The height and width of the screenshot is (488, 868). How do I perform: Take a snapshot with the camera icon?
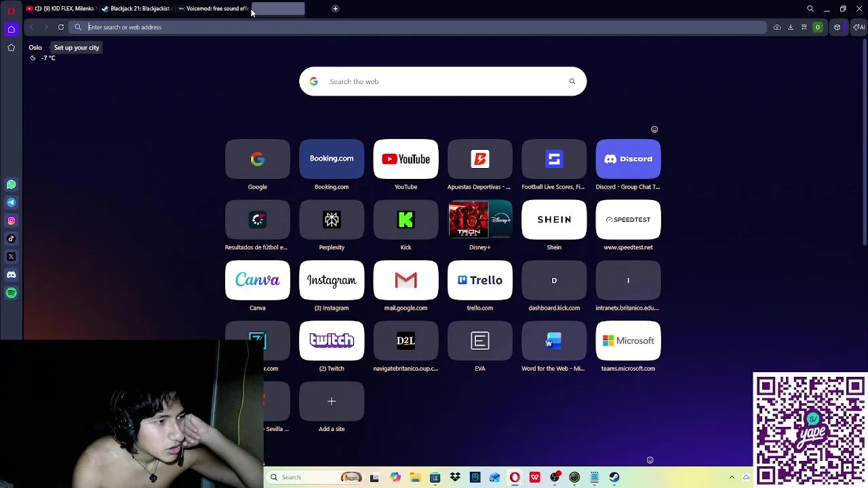pyautogui.click(x=777, y=27)
